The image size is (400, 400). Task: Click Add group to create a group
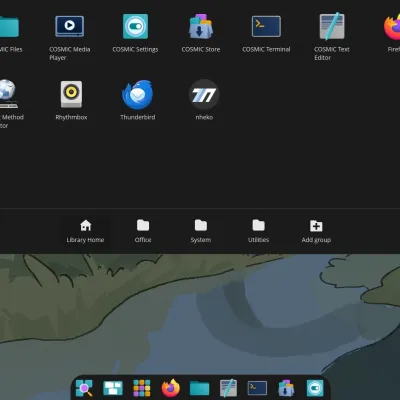(x=316, y=231)
